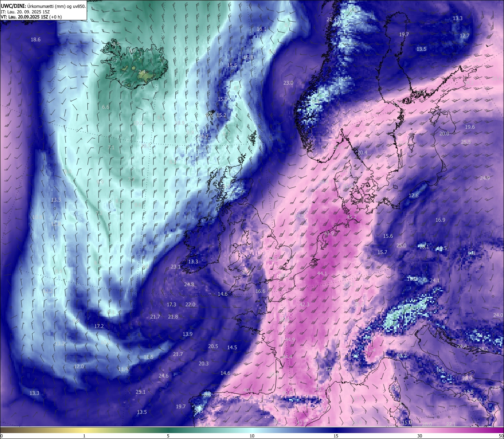Viewport: 504px width, 439px height.
Task: Click the 16.9 value over Poland
Action: tap(440, 220)
